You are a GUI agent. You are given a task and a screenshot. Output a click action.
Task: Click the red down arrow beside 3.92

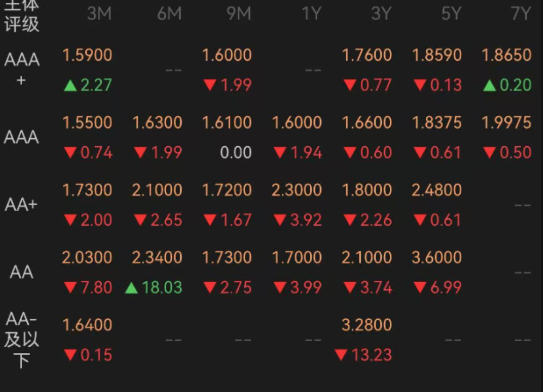tap(280, 220)
